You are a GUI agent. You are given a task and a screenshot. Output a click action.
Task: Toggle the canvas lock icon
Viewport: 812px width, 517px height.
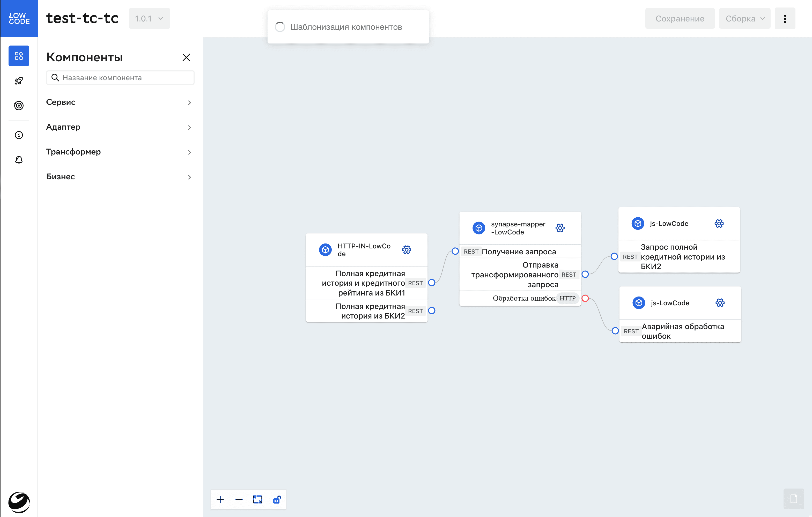pyautogui.click(x=277, y=499)
